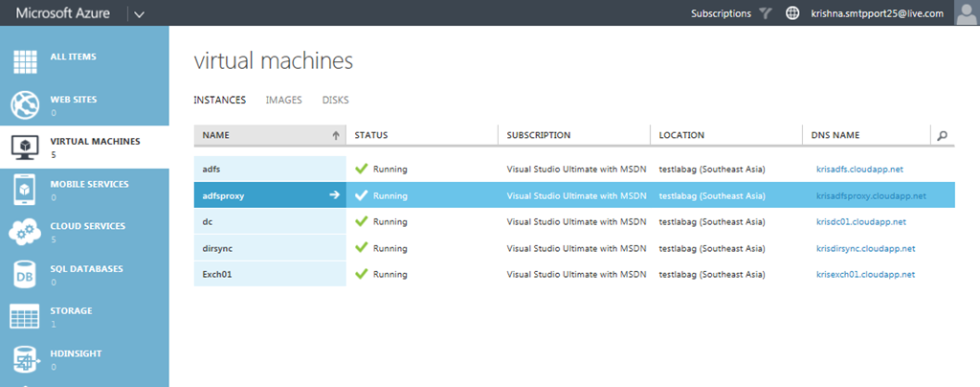Switch to the IMAGES tab
This screenshot has height=387, width=980.
coord(283,100)
